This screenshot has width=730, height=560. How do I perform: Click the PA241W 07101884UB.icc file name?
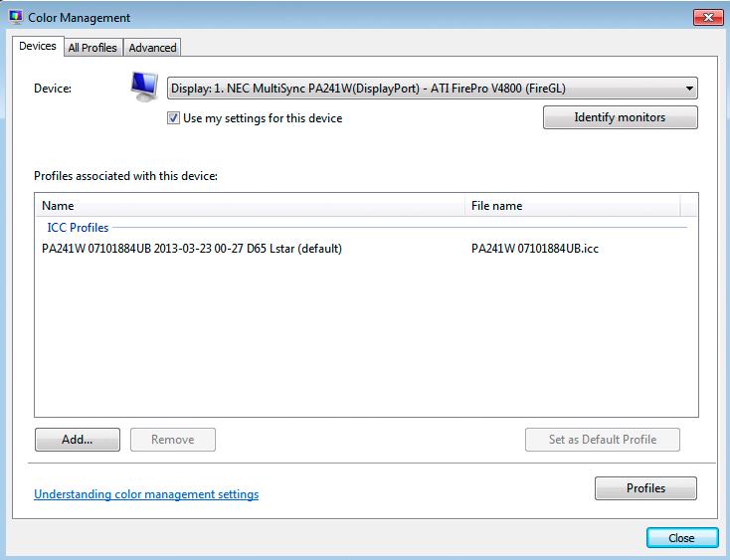tap(535, 249)
